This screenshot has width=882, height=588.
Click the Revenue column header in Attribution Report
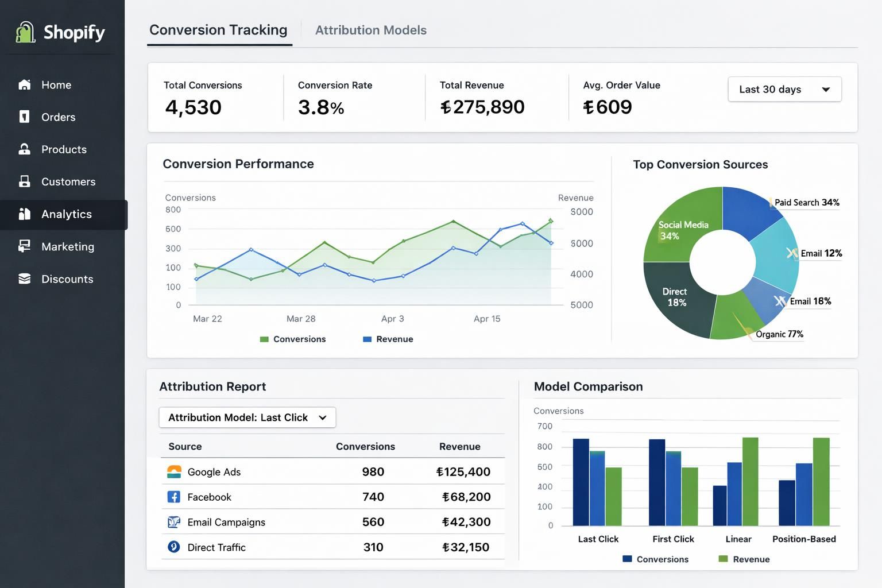[x=459, y=446]
